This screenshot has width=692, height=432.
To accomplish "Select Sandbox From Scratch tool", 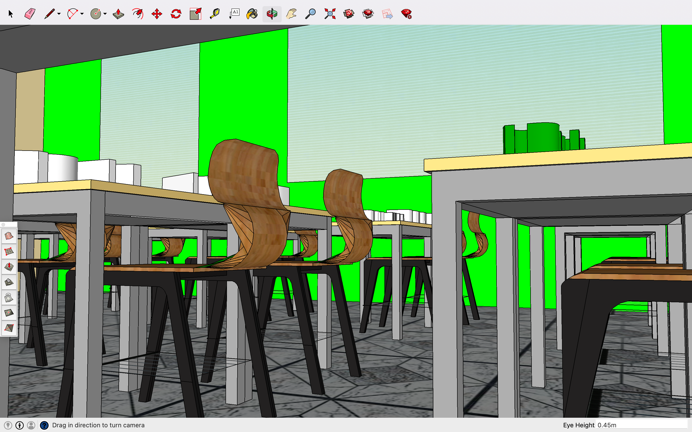I will (x=9, y=252).
